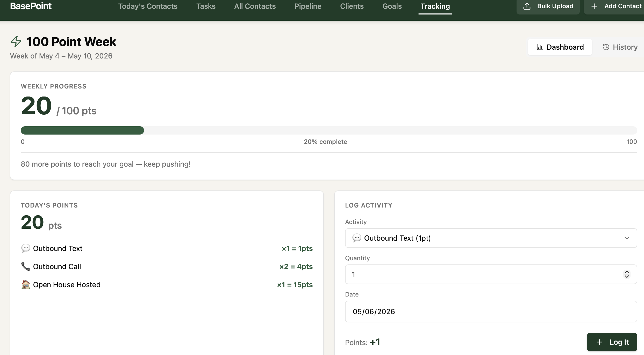The image size is (644, 355).
Task: Click the '80 more points to reach your goal' message
Action: tap(106, 164)
